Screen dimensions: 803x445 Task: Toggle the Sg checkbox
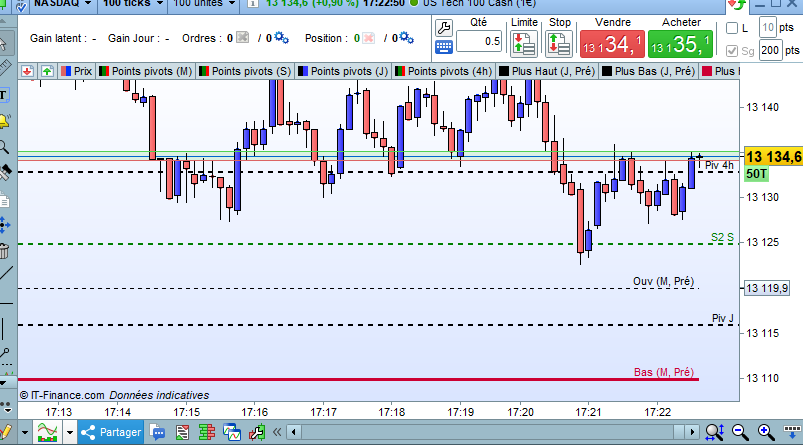pos(732,51)
